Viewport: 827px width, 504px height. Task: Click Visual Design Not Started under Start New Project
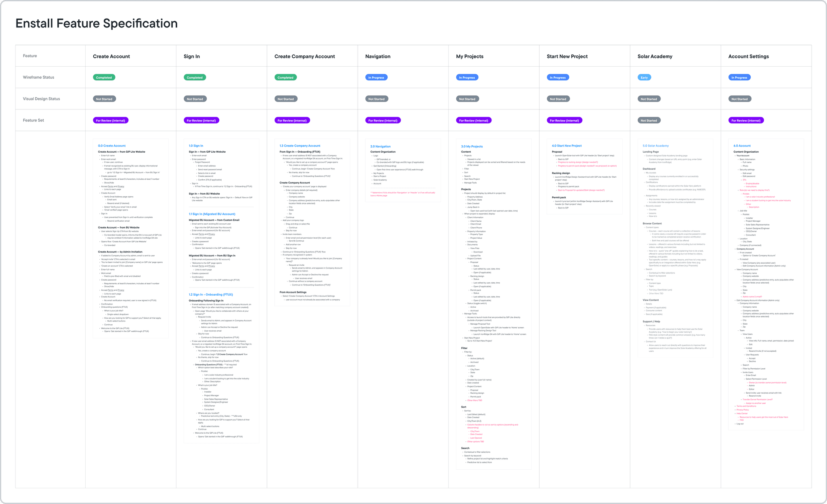coord(558,99)
